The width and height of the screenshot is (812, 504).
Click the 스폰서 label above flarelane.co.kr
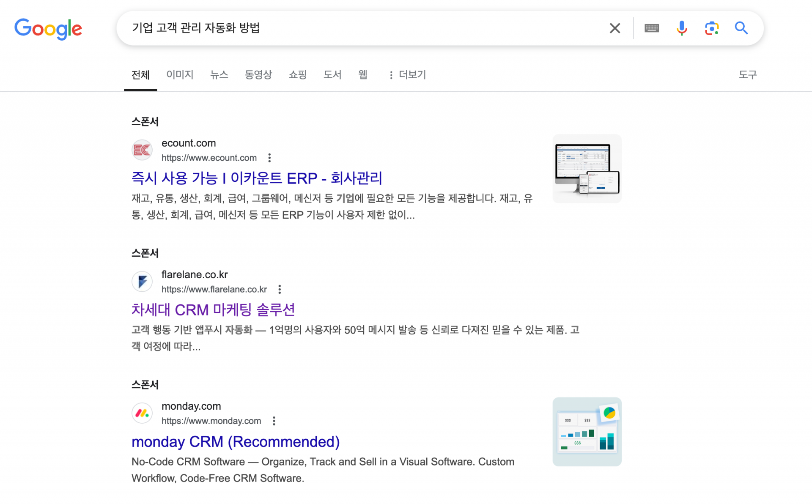coord(145,253)
